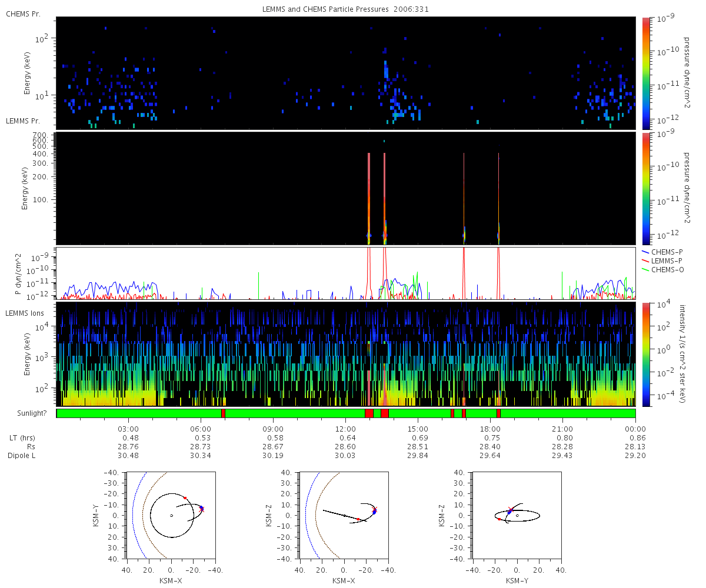Open the KSM-Y versus KSM-Z orbit plot
Image resolution: width=706 pixels, height=588 pixels.
(517, 515)
